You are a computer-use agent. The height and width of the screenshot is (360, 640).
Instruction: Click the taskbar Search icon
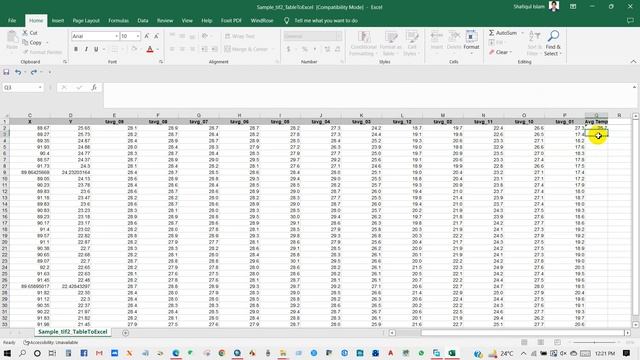click(22, 353)
